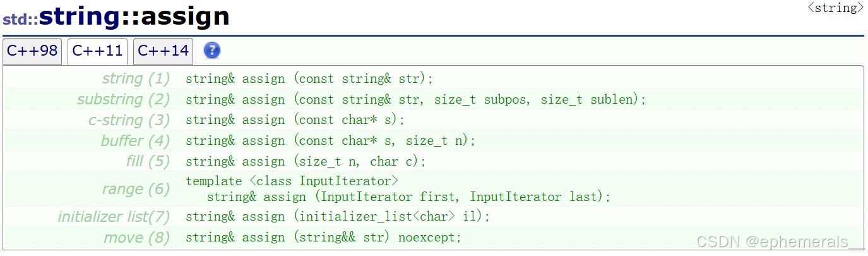
Task: Click the <string> header link
Action: [x=835, y=8]
